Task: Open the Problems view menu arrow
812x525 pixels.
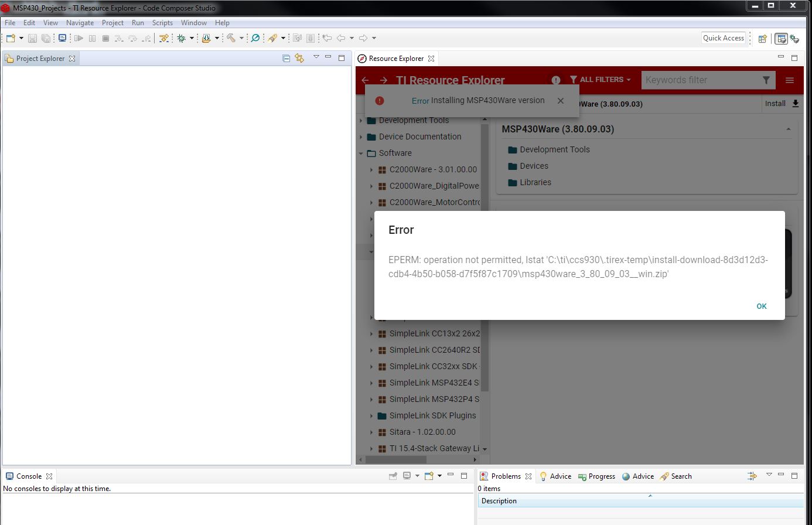Action: [769, 475]
